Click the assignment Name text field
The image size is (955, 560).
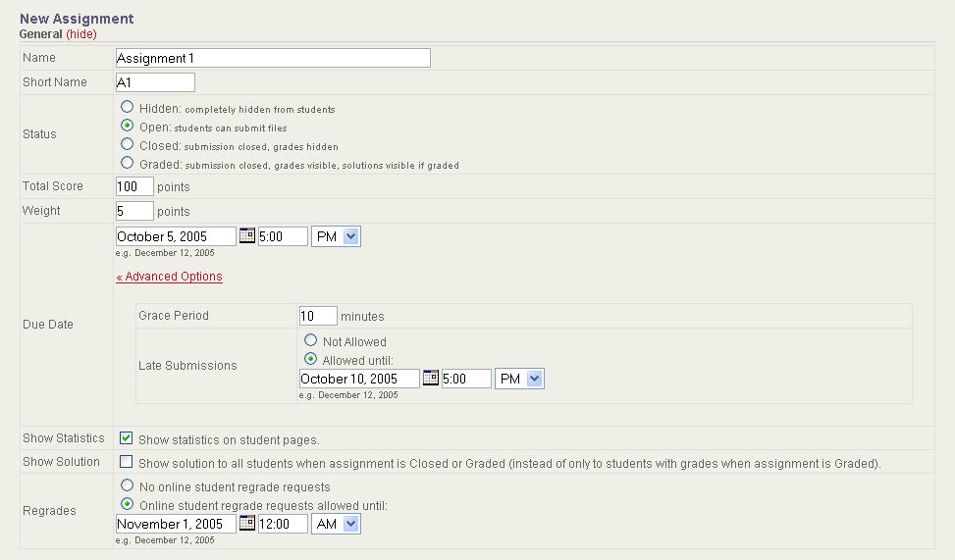coord(272,58)
